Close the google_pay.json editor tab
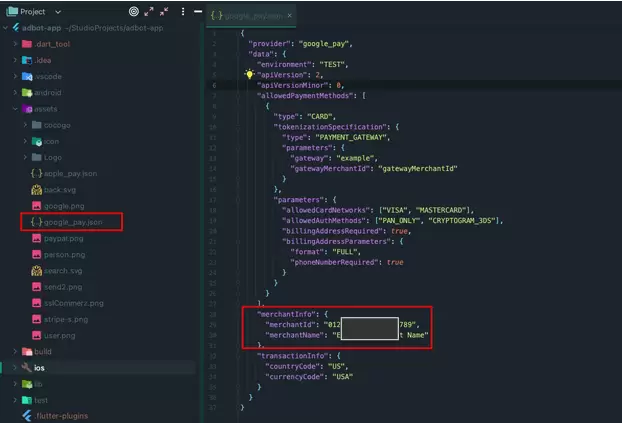622x423 pixels. pos(290,15)
